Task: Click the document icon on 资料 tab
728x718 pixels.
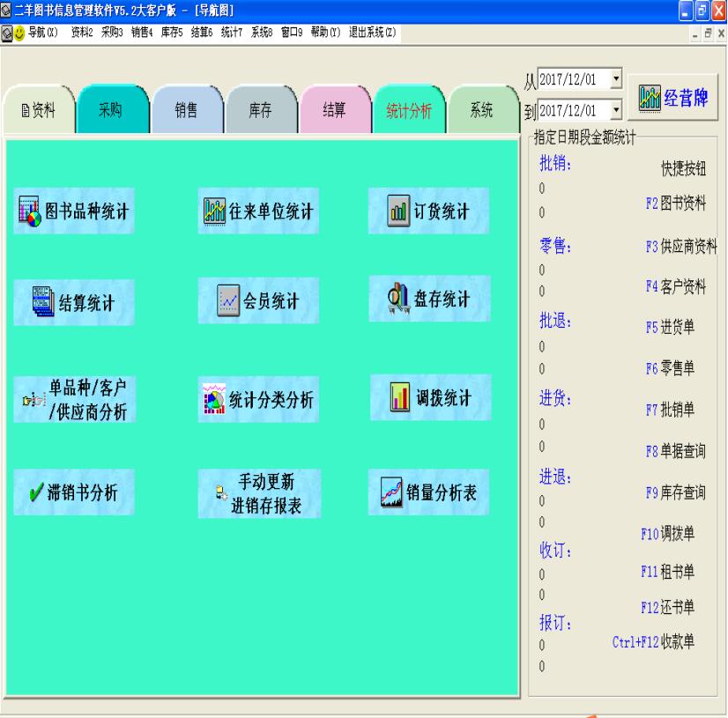Action: coord(26,110)
